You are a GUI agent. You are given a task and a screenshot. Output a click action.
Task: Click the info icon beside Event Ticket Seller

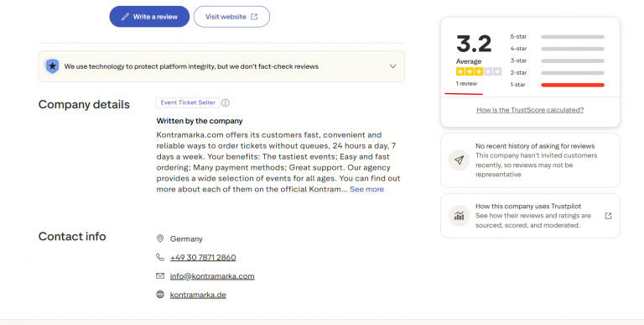pos(226,102)
